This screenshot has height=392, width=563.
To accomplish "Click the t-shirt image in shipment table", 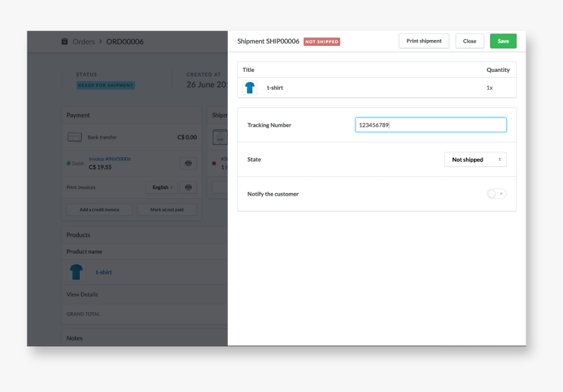I will pyautogui.click(x=249, y=88).
